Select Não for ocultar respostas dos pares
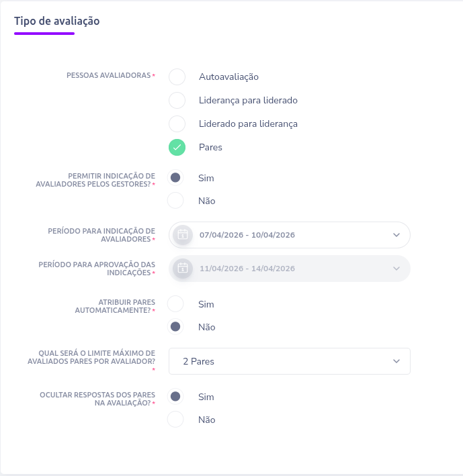 pyautogui.click(x=175, y=420)
